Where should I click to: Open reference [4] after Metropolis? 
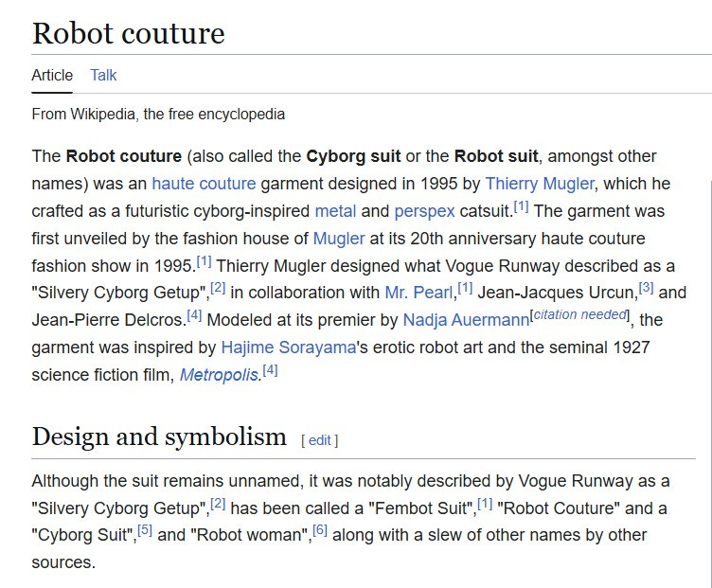click(270, 370)
